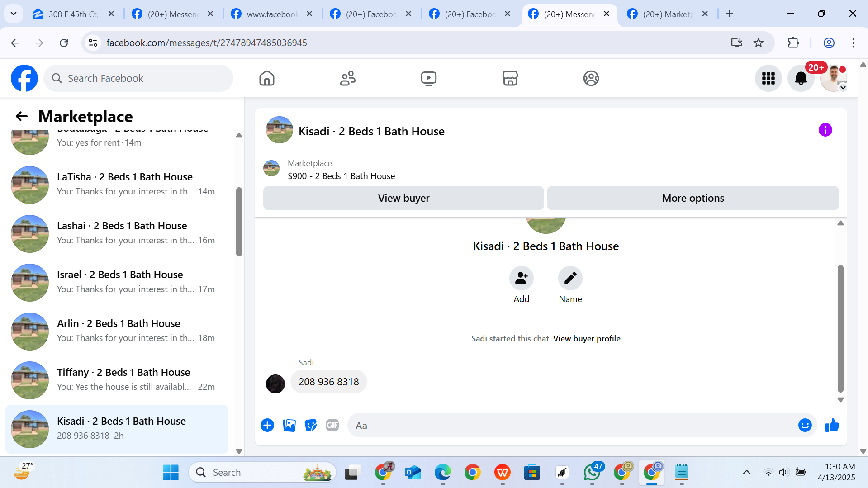Open Tiffany's chat conversation
Screen dimensions: 868x488
pos(117,380)
